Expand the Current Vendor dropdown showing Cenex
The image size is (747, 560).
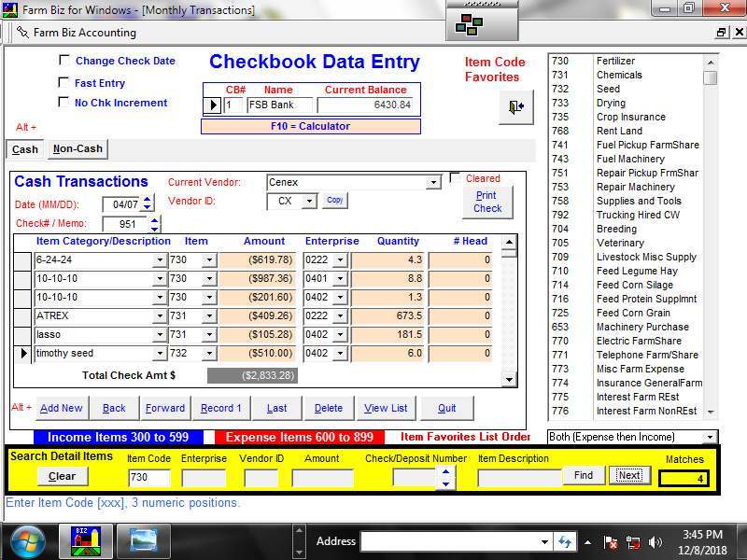[x=433, y=183]
